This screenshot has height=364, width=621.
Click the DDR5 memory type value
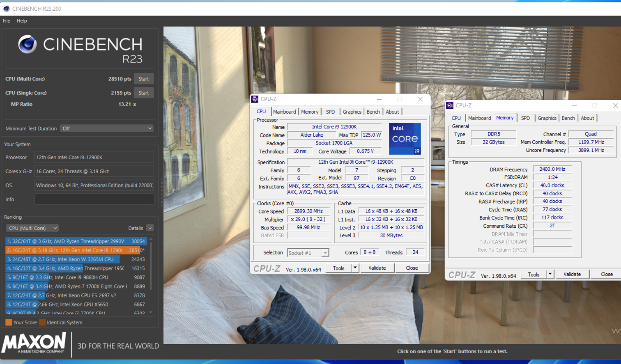494,134
